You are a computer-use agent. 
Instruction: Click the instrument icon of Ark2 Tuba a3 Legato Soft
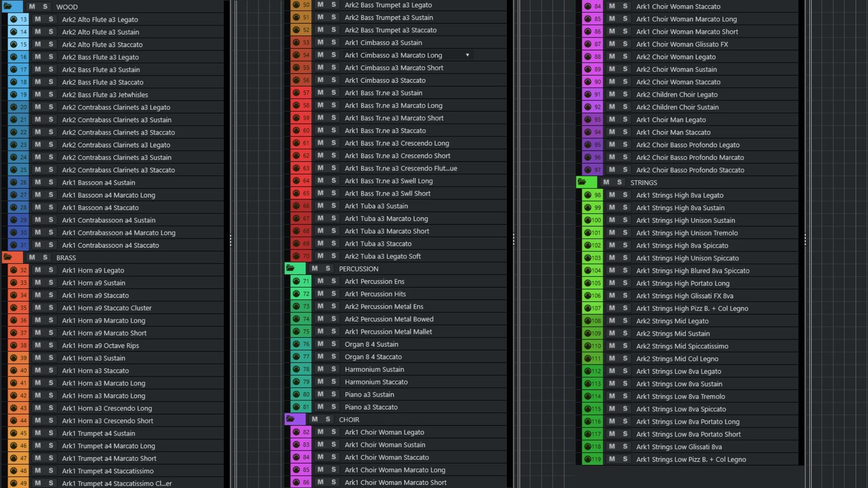click(296, 256)
